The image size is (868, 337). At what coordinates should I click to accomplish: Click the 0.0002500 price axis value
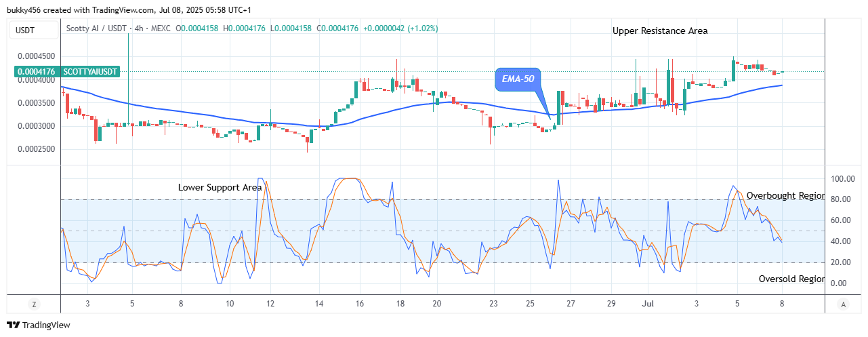pos(37,149)
